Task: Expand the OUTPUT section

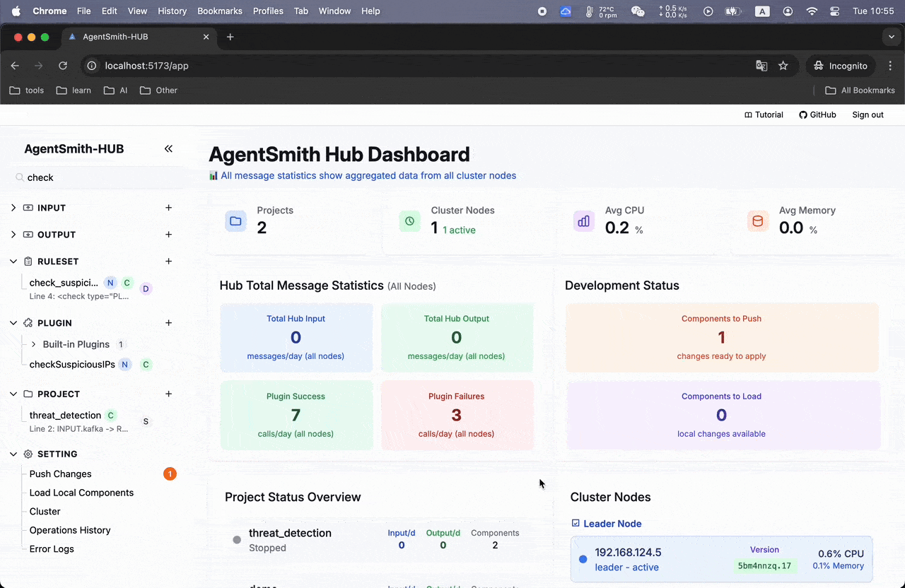Action: pos(13,235)
